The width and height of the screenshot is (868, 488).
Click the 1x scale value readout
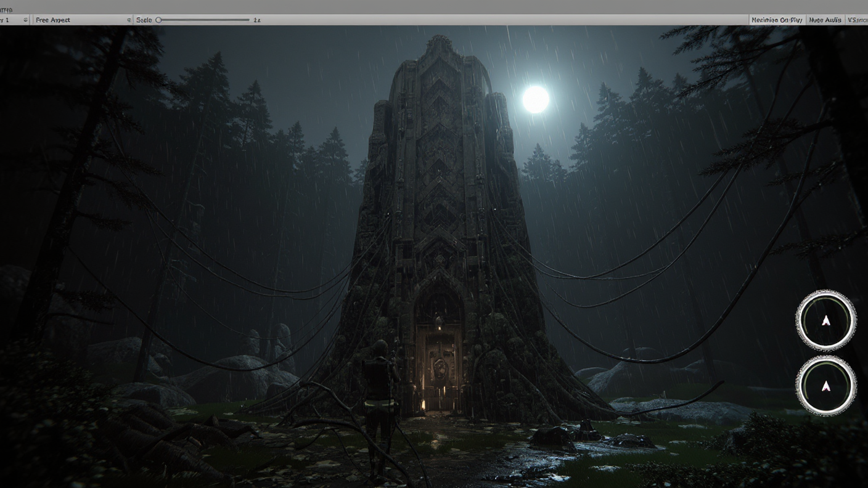pos(257,20)
